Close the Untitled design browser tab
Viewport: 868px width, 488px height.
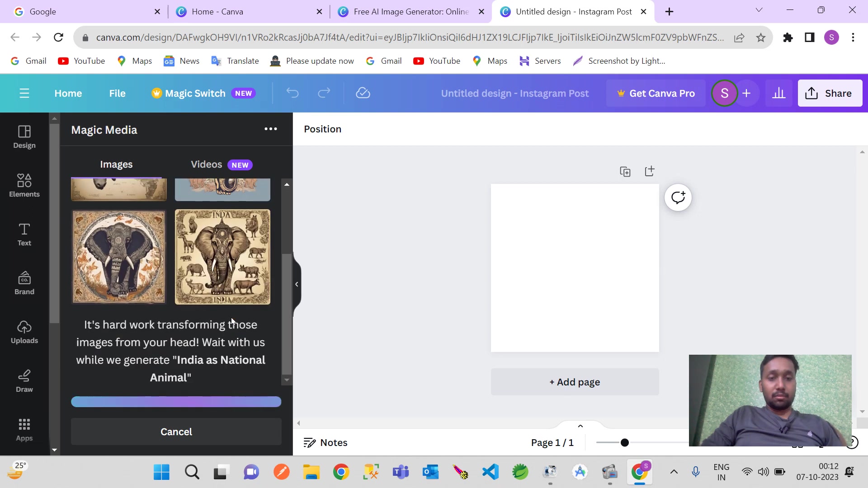[x=644, y=12]
